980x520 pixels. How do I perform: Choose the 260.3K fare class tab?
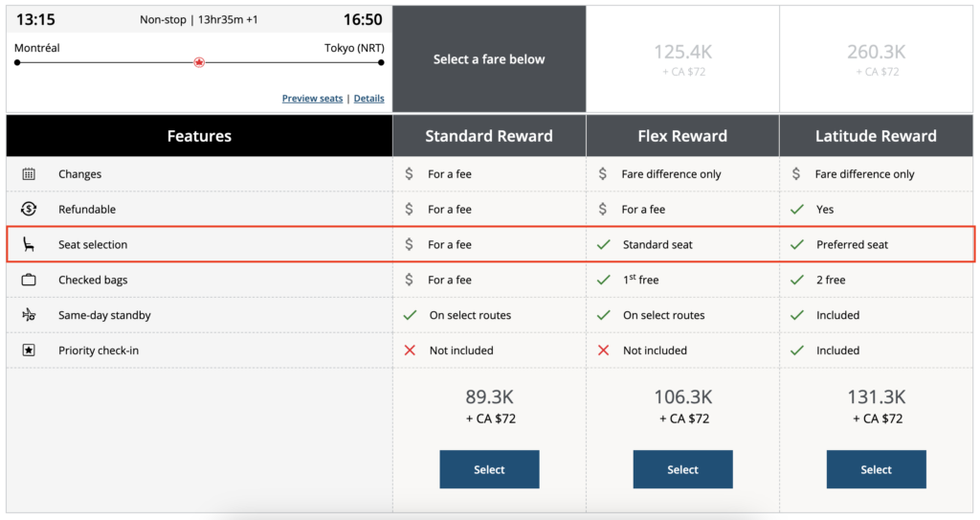(876, 59)
